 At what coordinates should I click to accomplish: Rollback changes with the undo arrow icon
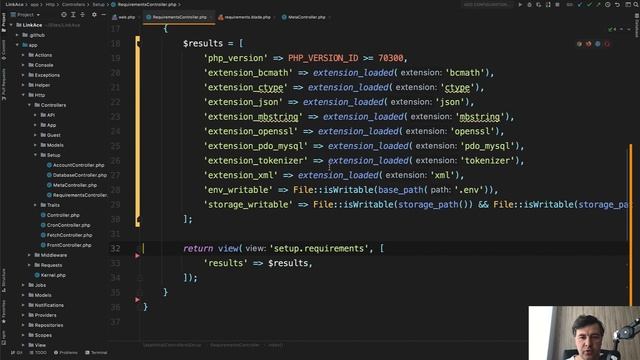click(617, 4)
